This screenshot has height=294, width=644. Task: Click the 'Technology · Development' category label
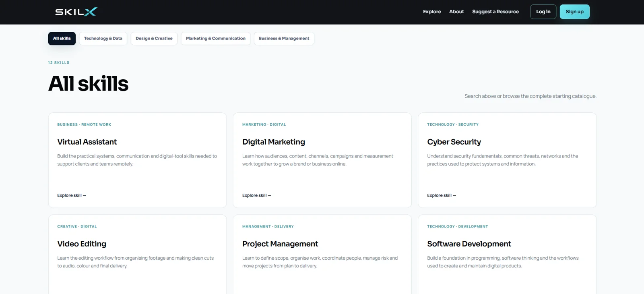pos(458,226)
